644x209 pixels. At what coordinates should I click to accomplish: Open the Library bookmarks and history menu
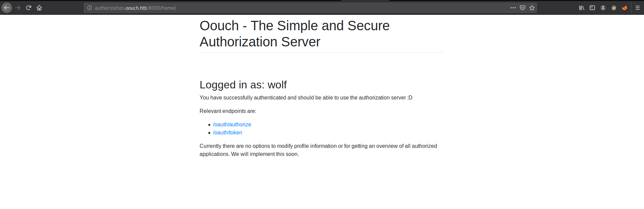pos(582,8)
